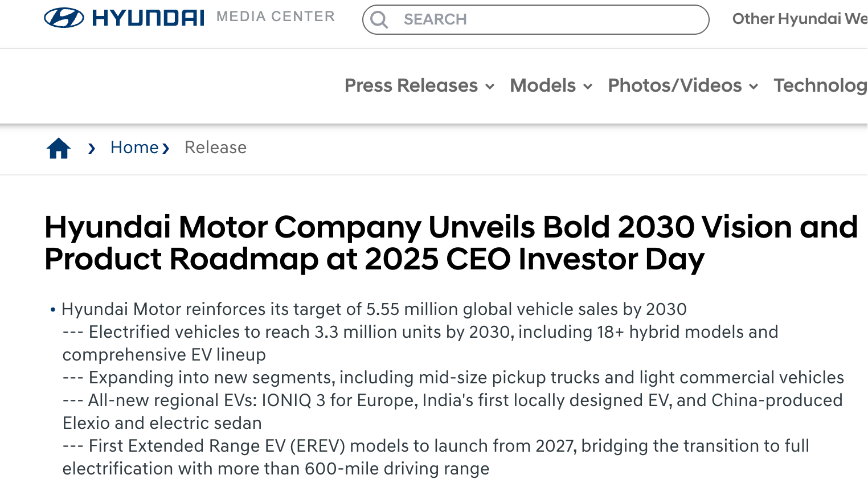Click the Hyundai emblem logo

pos(64,18)
